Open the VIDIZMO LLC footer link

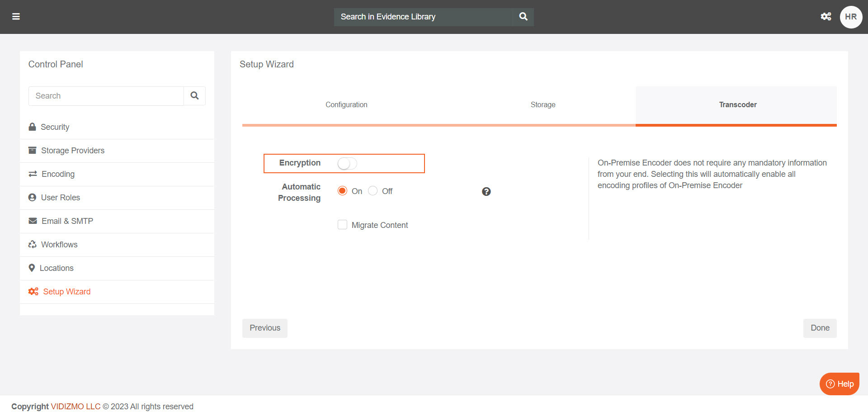pos(75,407)
